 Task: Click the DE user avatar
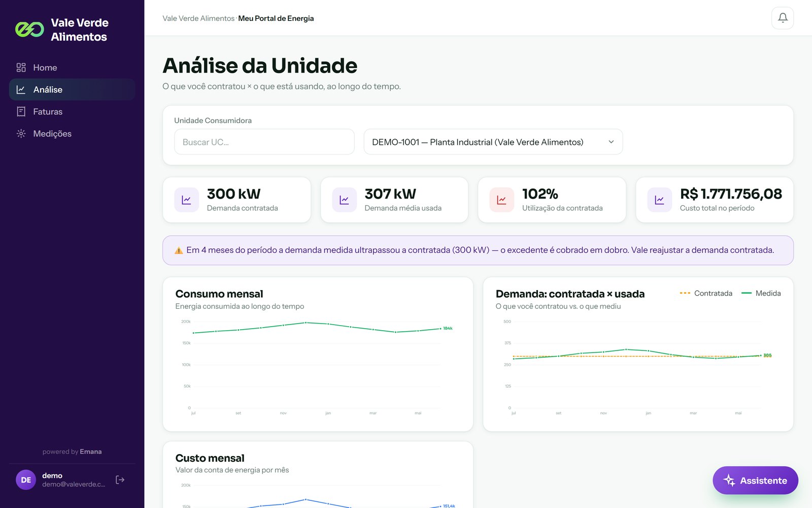26,480
